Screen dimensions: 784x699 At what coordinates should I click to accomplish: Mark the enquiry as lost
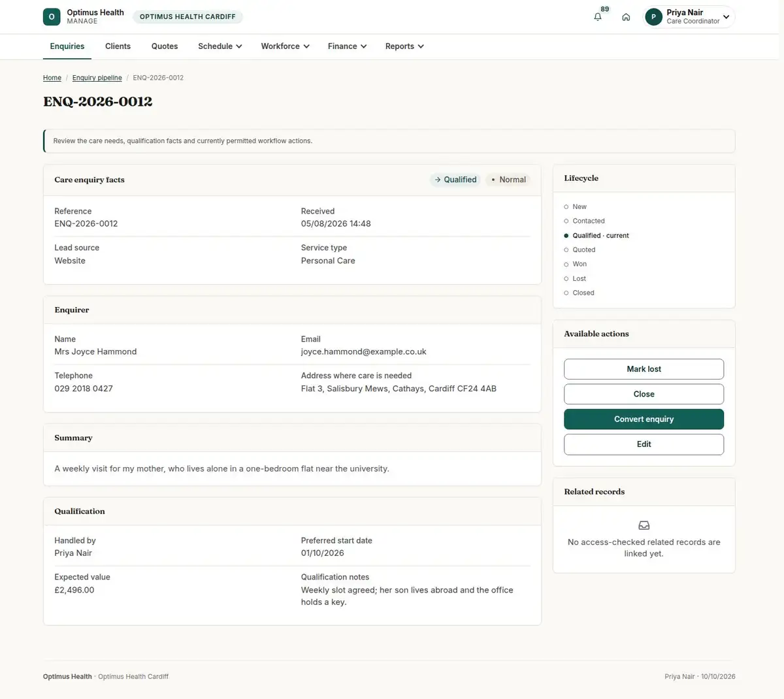[x=644, y=369]
